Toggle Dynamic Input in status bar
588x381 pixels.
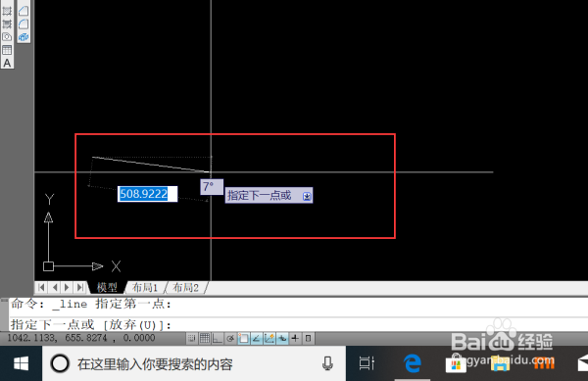pyautogui.click(x=282, y=339)
